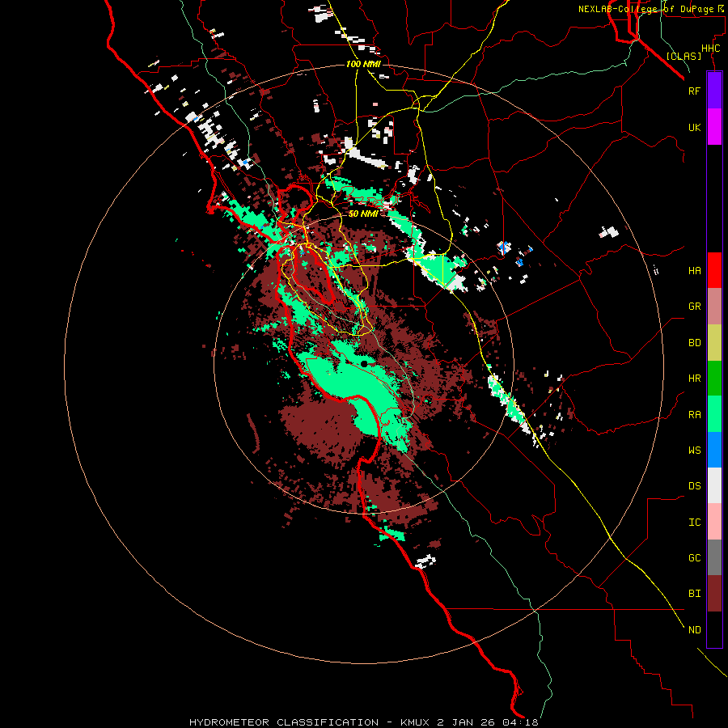Click the RA legend label

coord(694,415)
